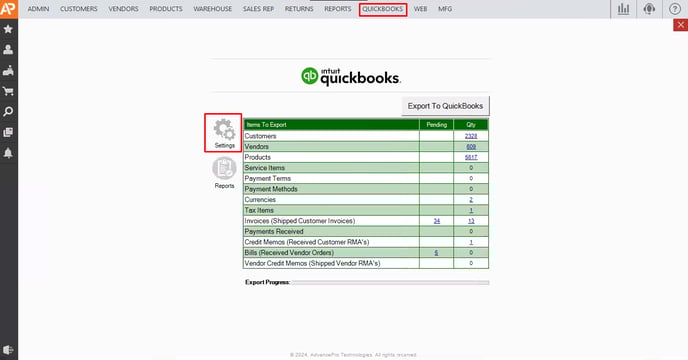Open the help question mark icon
Viewport: 688px width, 360px height.
pos(675,9)
